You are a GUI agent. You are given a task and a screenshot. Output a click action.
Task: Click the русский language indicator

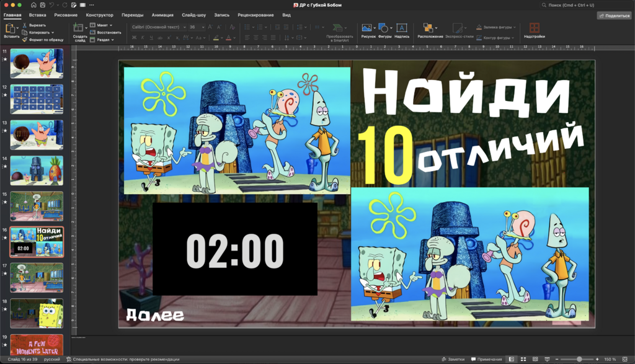[x=52, y=359]
